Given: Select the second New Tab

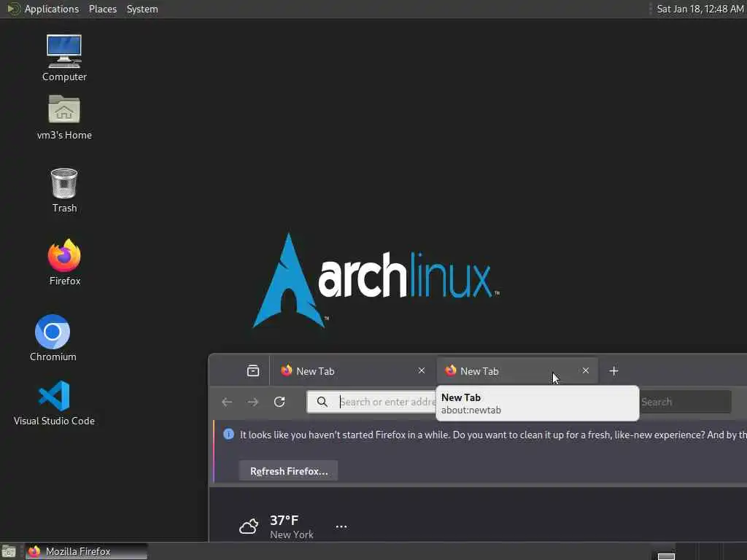Looking at the screenshot, I should pos(517,371).
